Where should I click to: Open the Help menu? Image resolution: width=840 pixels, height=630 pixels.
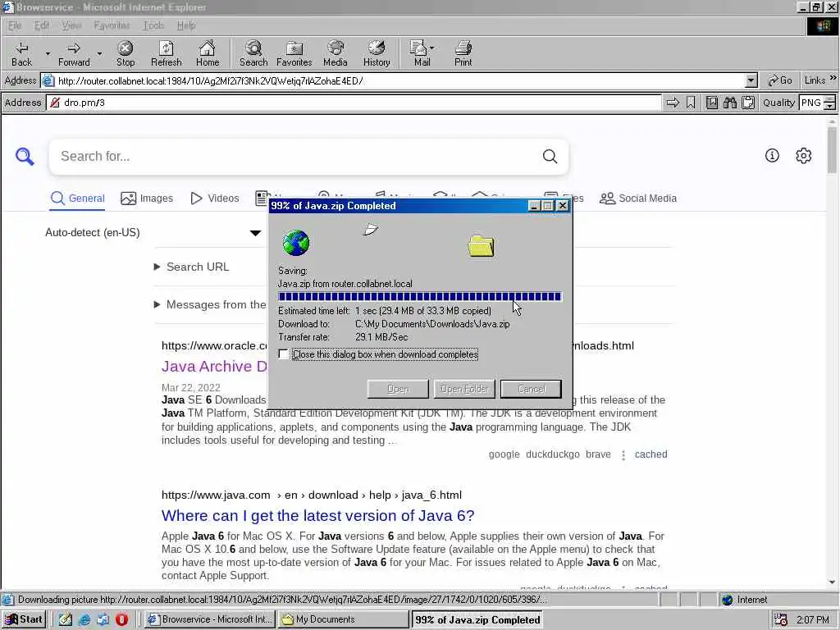[186, 25]
